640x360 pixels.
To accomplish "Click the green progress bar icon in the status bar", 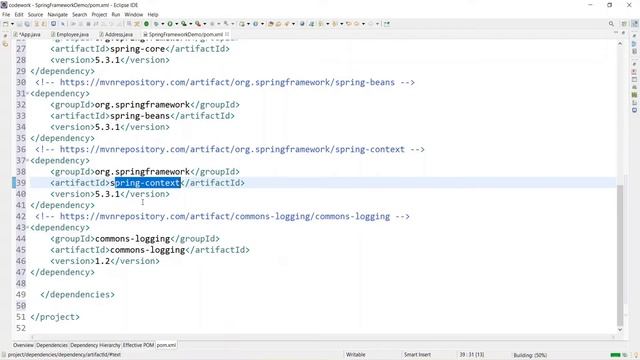I will pyautogui.click(x=616, y=355).
